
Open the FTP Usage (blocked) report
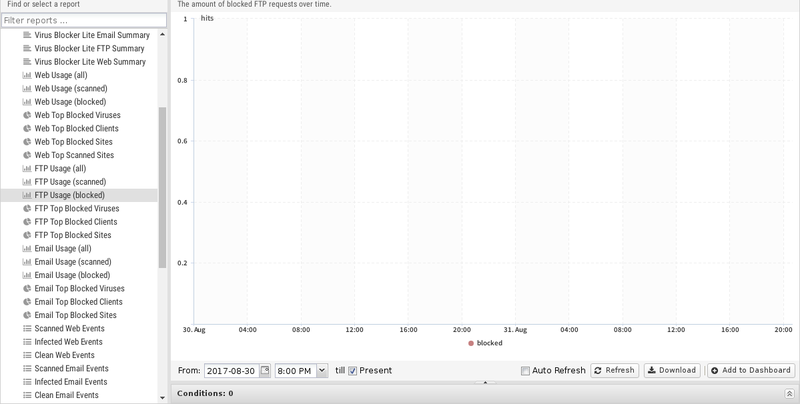pos(79,195)
